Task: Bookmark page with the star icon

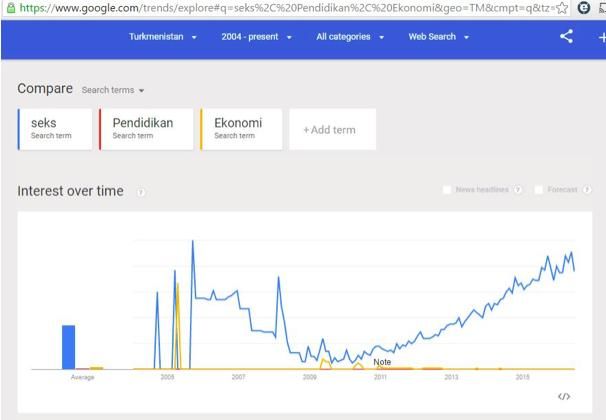Action: (562, 8)
